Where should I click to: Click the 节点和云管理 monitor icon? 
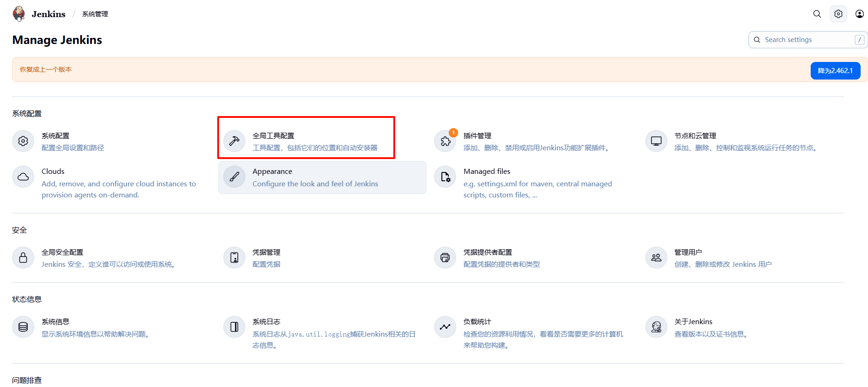pos(656,141)
